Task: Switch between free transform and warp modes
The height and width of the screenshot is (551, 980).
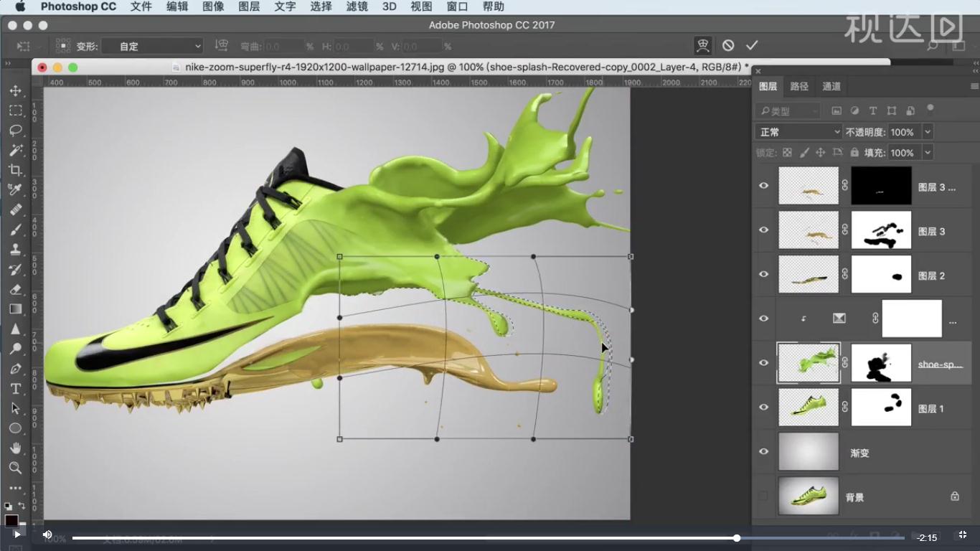Action: pos(703,45)
